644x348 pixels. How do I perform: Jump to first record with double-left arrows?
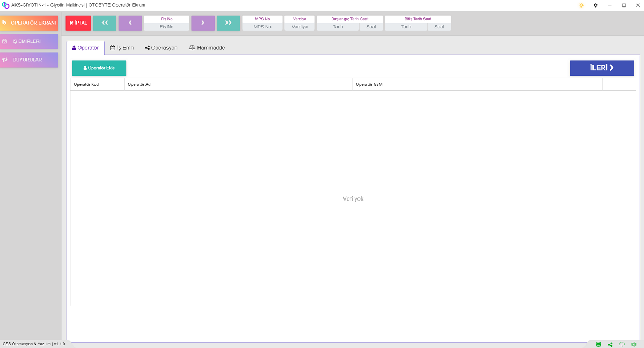point(105,23)
